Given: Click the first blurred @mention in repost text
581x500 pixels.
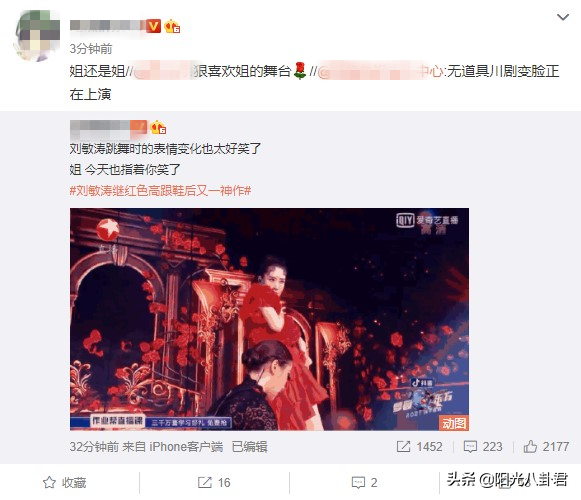Looking at the screenshot, I should [x=162, y=71].
